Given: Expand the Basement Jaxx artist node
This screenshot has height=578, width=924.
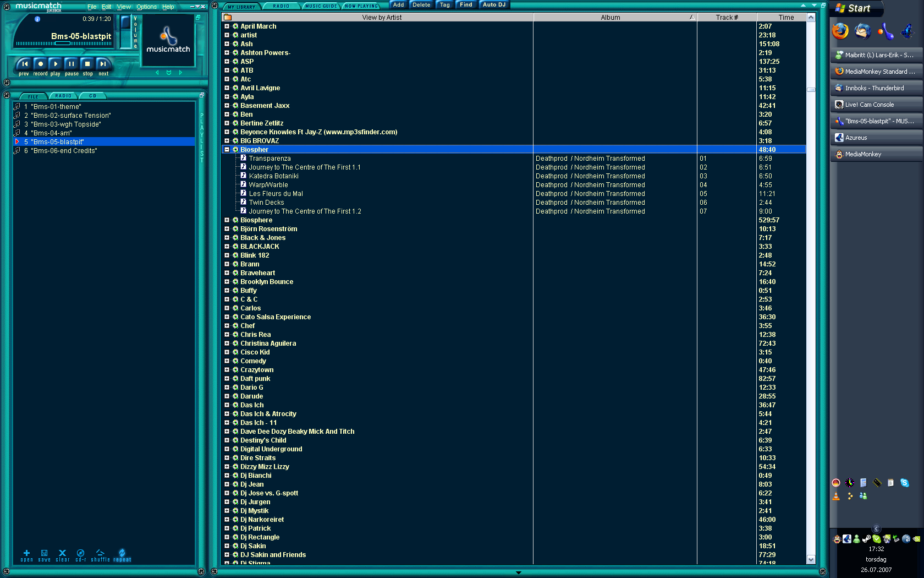Looking at the screenshot, I should (x=227, y=106).
